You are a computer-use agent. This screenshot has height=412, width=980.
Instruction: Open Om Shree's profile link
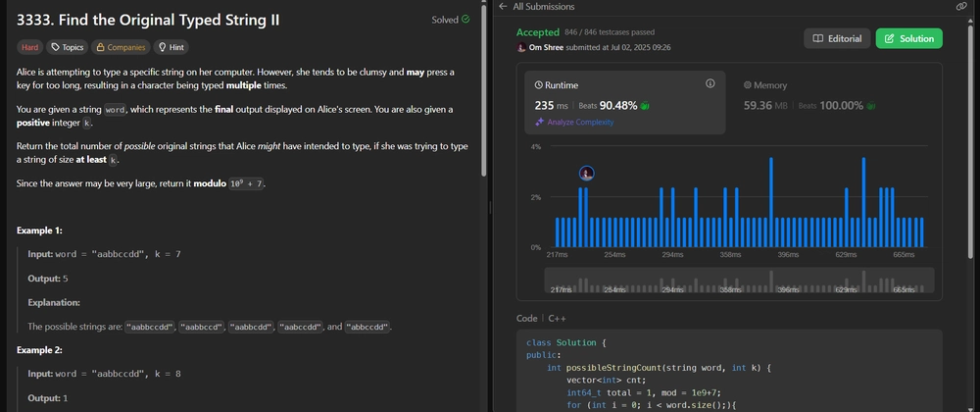click(x=546, y=47)
